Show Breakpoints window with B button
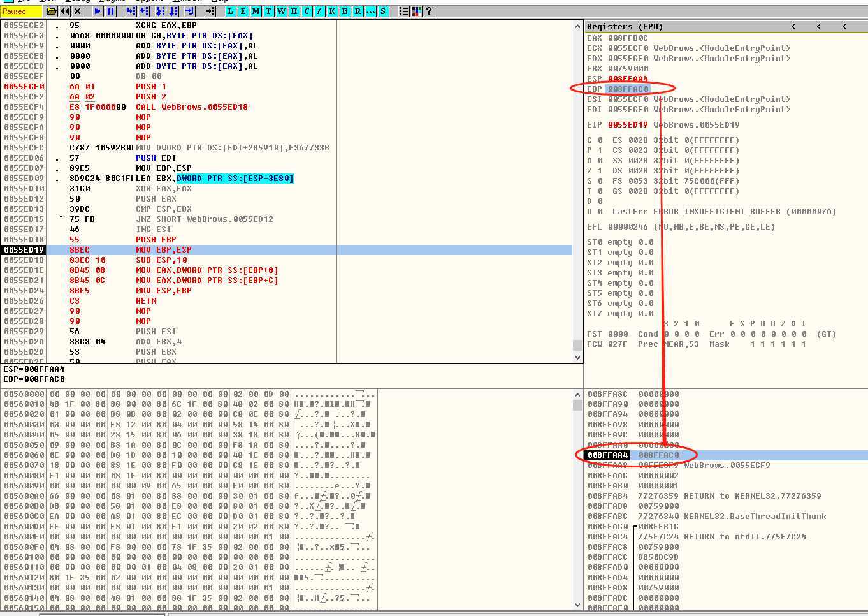This screenshot has height=616, width=868. pyautogui.click(x=345, y=11)
